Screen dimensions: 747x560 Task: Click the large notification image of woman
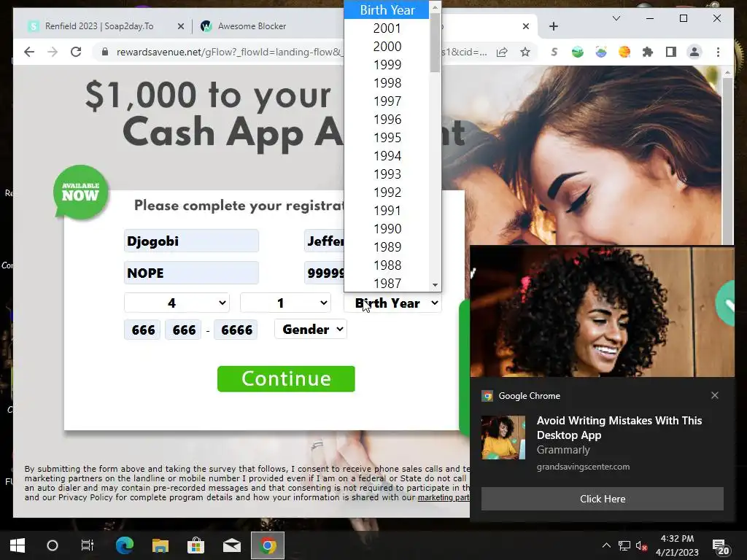pyautogui.click(x=602, y=311)
